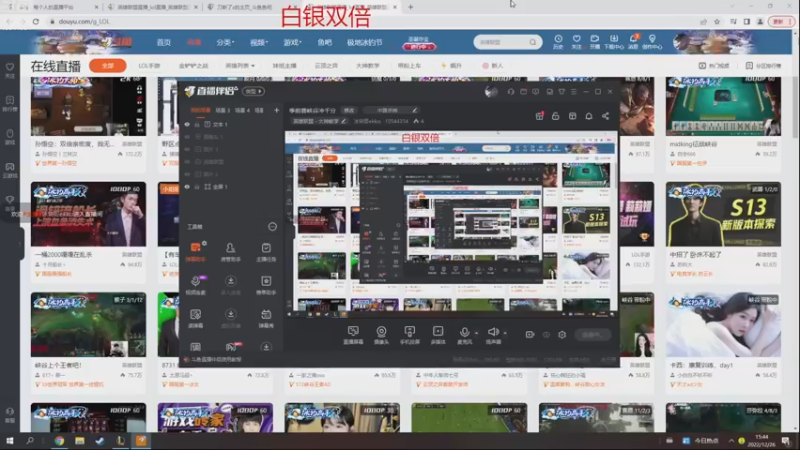This screenshot has width=800, height=450.
Task: Open the hamburger menu in app title bar
Action: (x=574, y=92)
